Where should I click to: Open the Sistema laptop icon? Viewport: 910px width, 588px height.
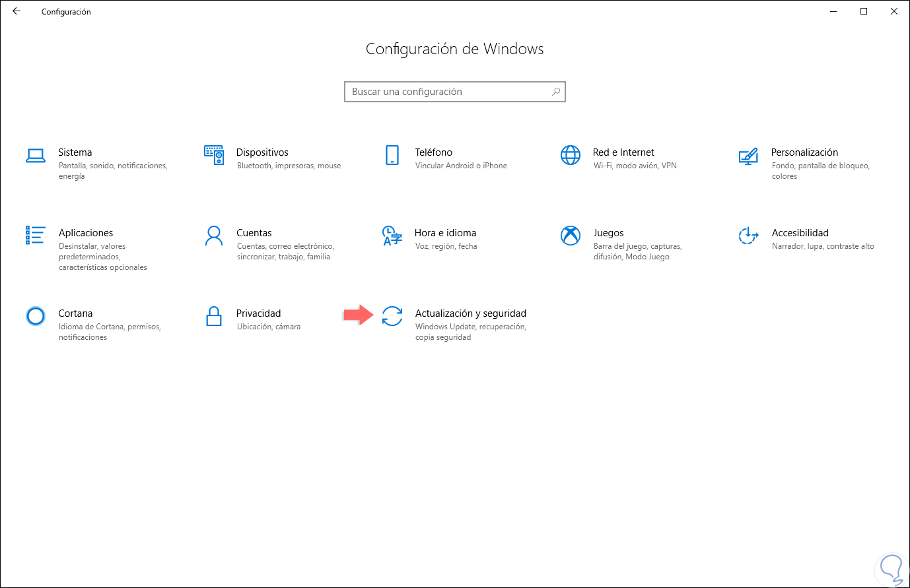(x=36, y=155)
